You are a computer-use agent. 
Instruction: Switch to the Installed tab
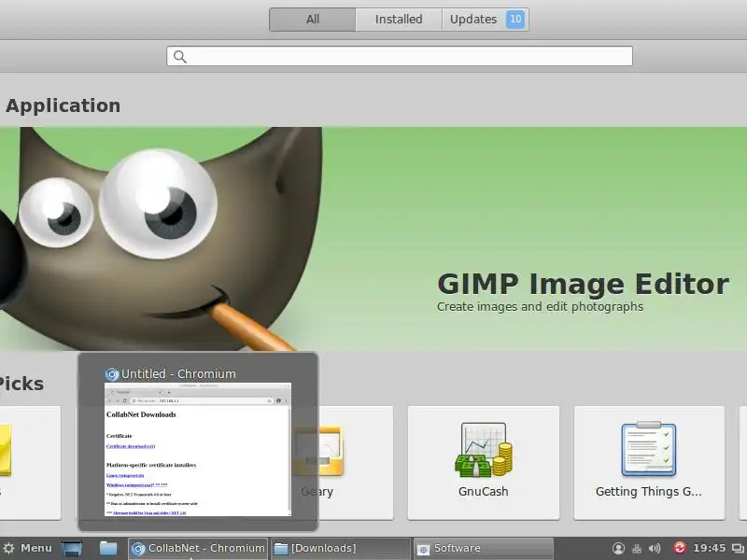[399, 20]
